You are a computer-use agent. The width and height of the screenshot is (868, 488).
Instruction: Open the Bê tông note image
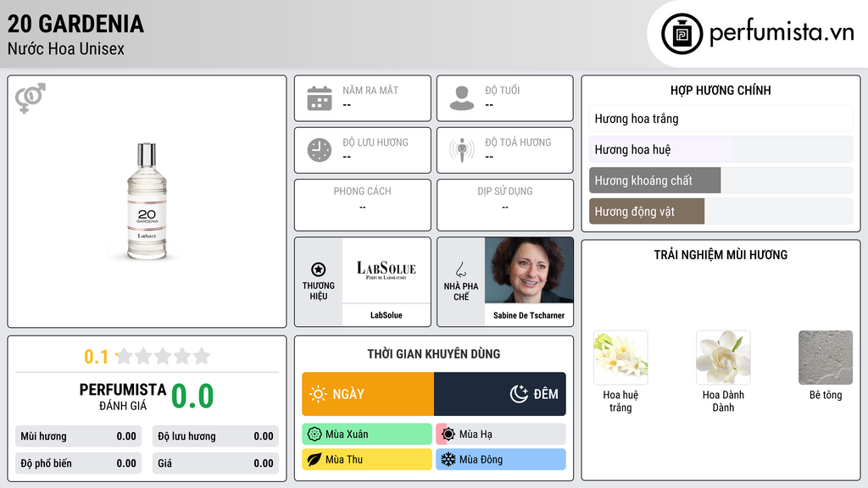pyautogui.click(x=826, y=358)
